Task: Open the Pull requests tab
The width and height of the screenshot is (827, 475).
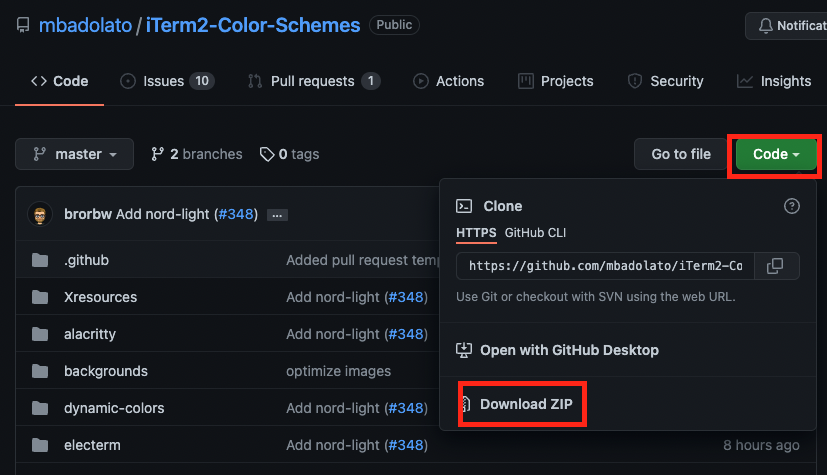Action: pos(314,81)
